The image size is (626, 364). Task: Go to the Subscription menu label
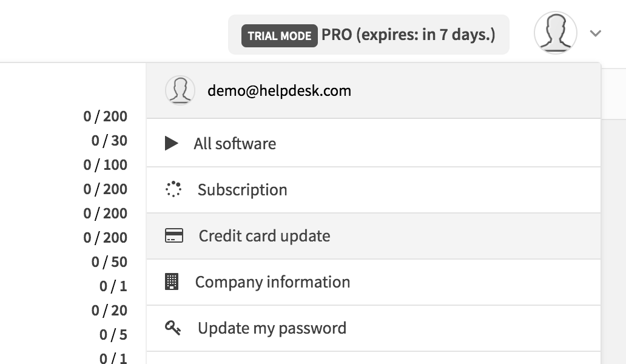tap(242, 190)
